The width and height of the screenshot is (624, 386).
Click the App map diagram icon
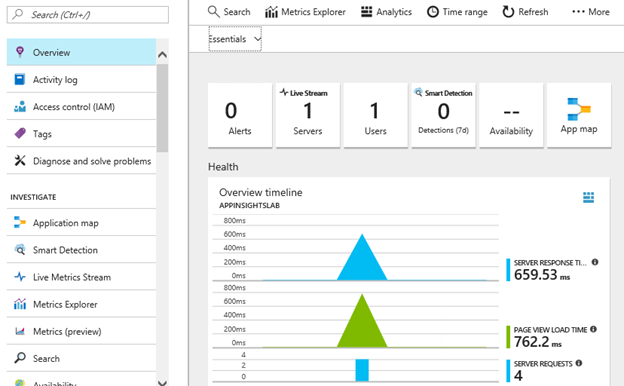(579, 109)
